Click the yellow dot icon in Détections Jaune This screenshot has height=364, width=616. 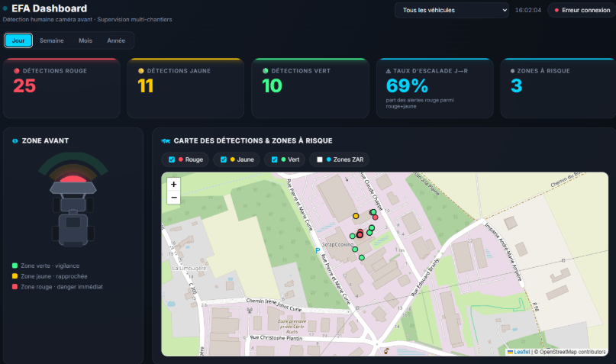(141, 71)
